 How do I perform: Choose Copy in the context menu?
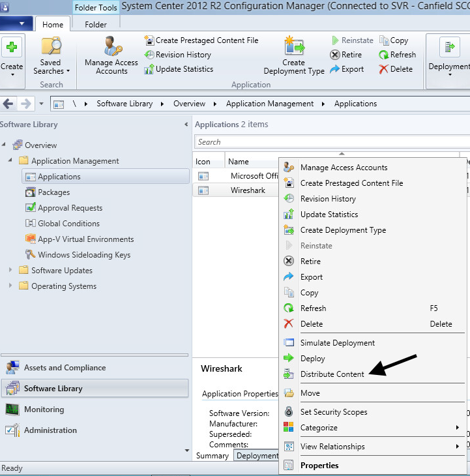(x=373, y=293)
